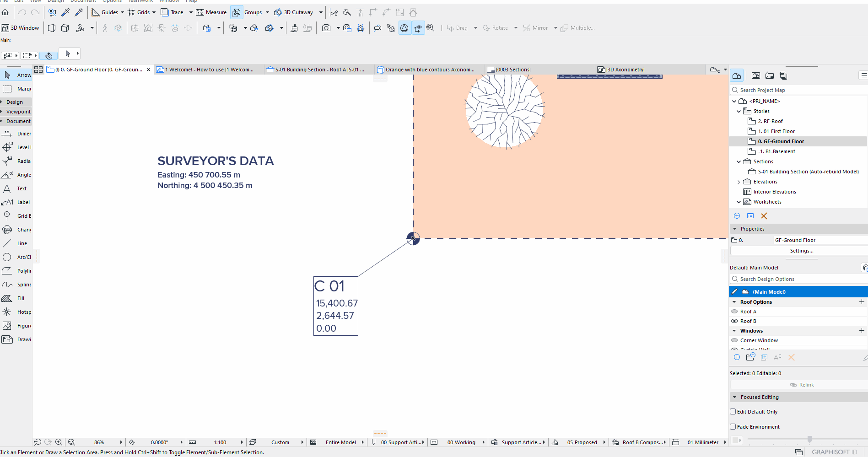Toggle visibility eye for Roof B
This screenshot has height=457, width=868.
point(734,321)
